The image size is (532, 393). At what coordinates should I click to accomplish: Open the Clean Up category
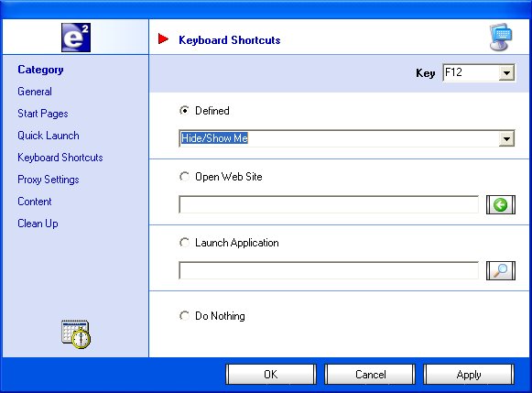(x=38, y=224)
